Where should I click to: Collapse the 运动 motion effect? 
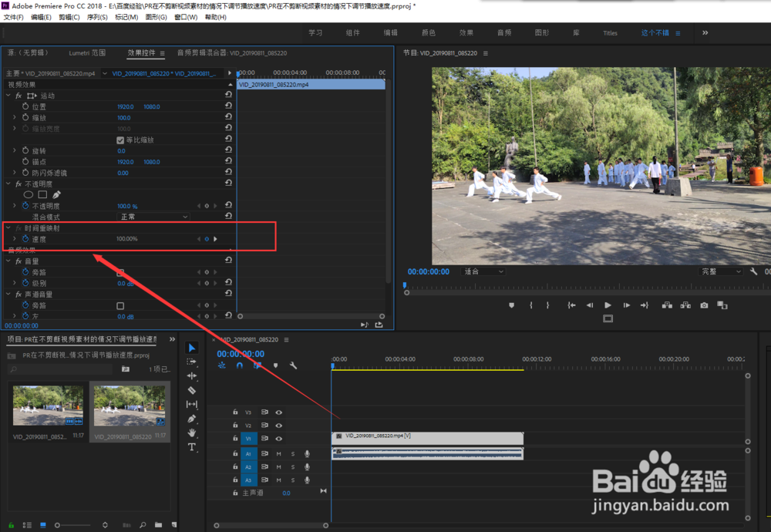click(x=8, y=96)
